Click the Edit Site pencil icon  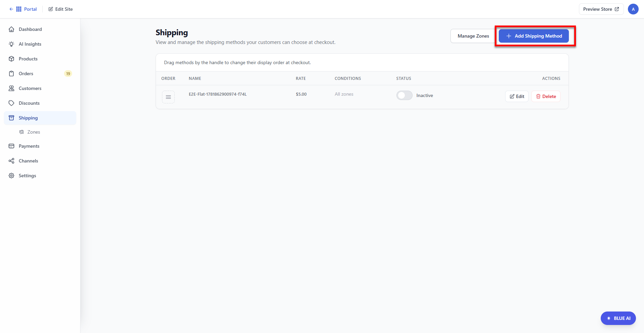pos(51,9)
